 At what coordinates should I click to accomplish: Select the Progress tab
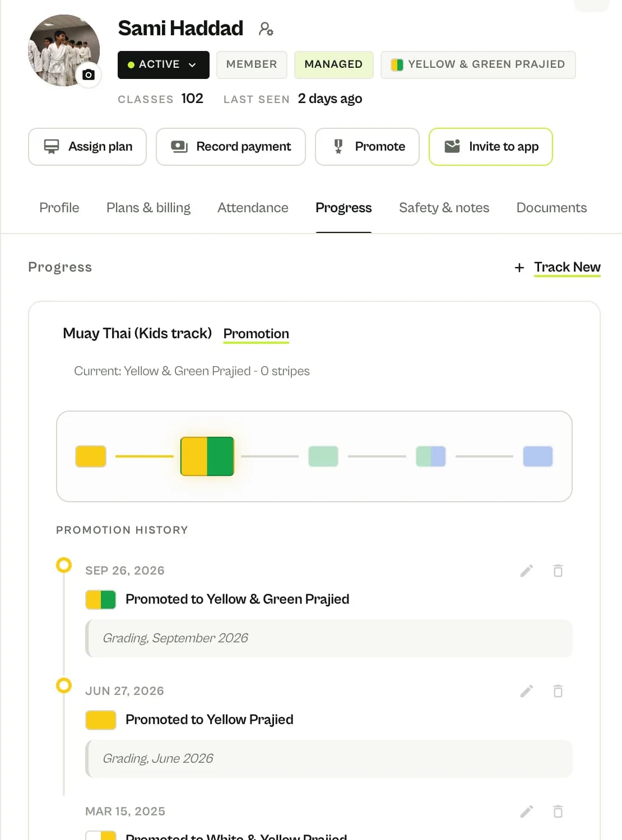(x=344, y=208)
